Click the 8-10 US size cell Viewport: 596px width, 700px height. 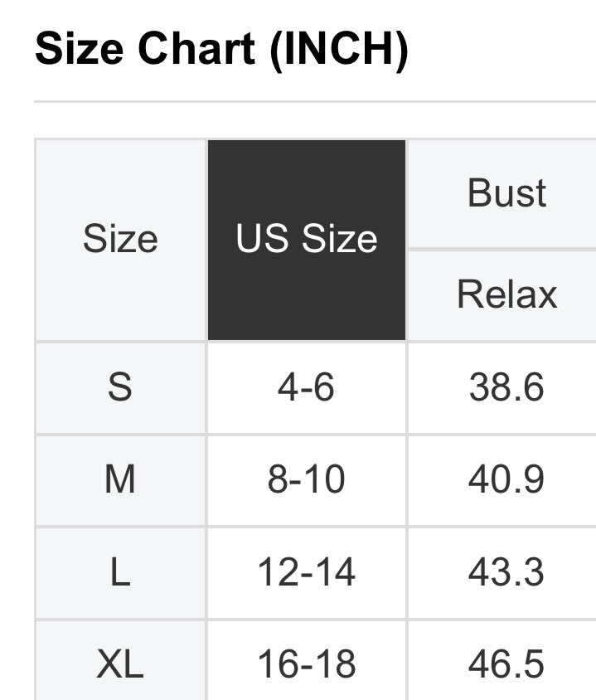point(307,480)
